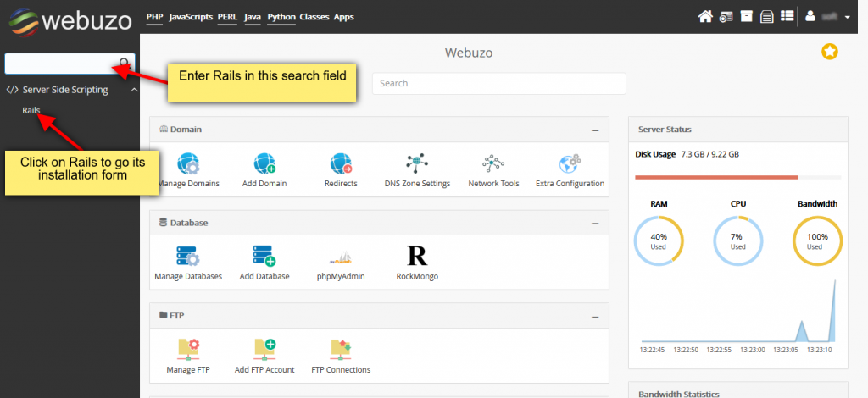Open phpMyAdmin
The width and height of the screenshot is (868, 398).
pyautogui.click(x=340, y=257)
